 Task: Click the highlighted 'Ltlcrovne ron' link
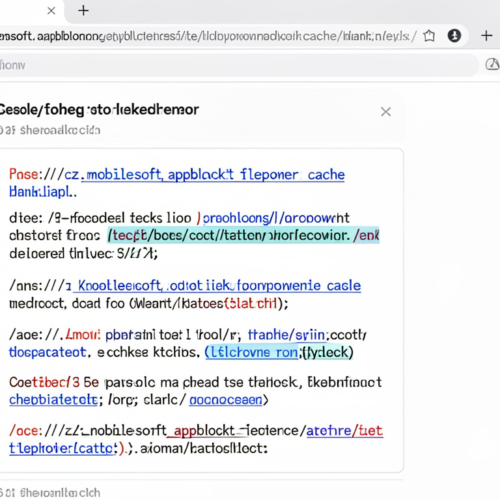252,352
